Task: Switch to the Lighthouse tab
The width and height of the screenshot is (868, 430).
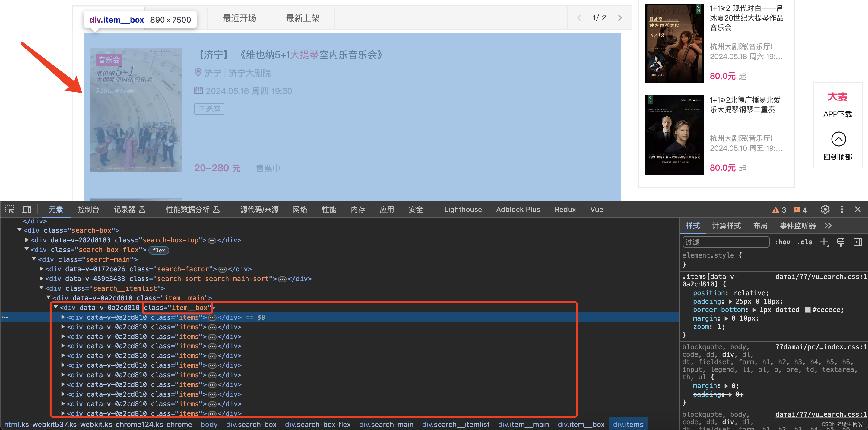Action: (463, 209)
